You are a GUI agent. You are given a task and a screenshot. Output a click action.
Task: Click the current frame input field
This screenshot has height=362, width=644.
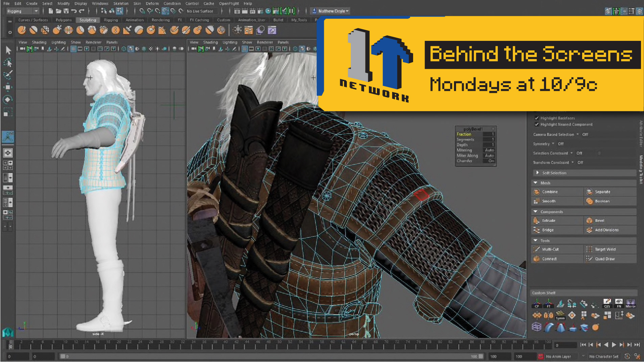[x=566, y=345]
